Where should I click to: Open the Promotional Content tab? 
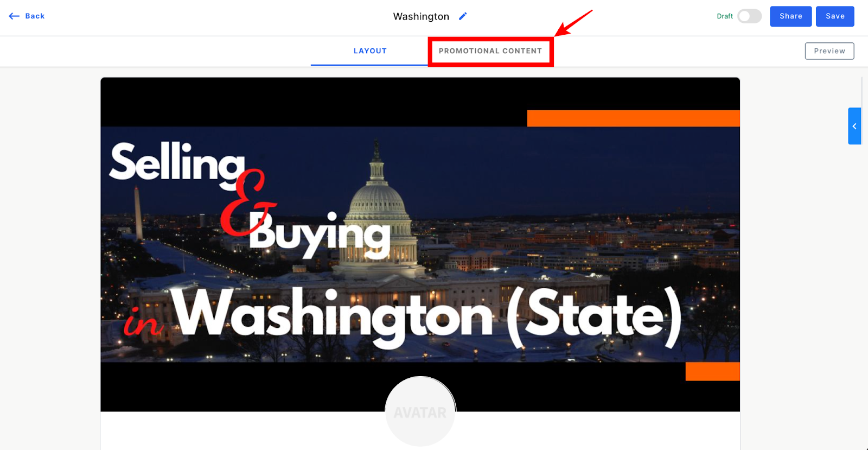click(490, 51)
